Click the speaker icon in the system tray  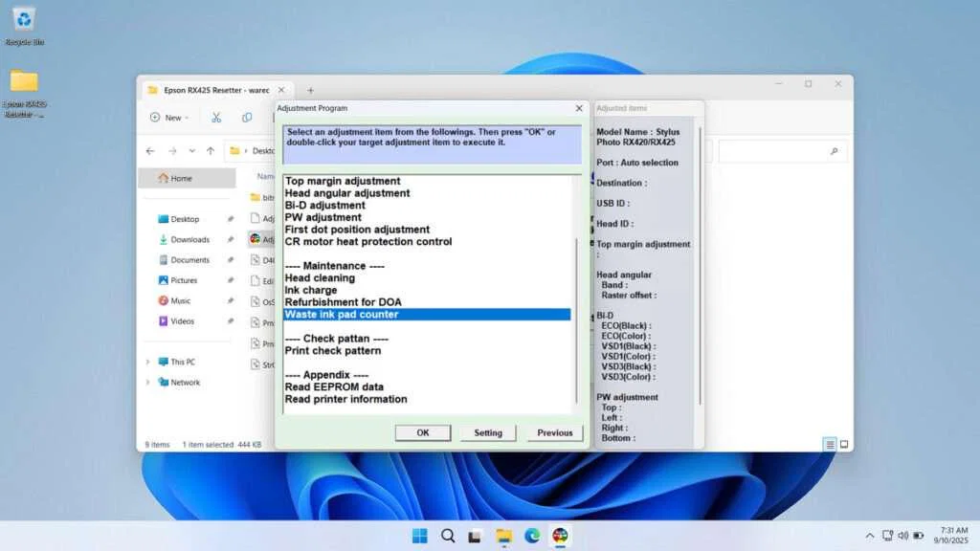point(902,536)
